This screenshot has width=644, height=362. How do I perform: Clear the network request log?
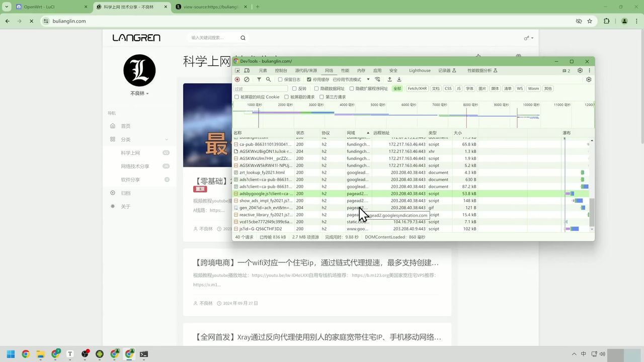point(247,79)
